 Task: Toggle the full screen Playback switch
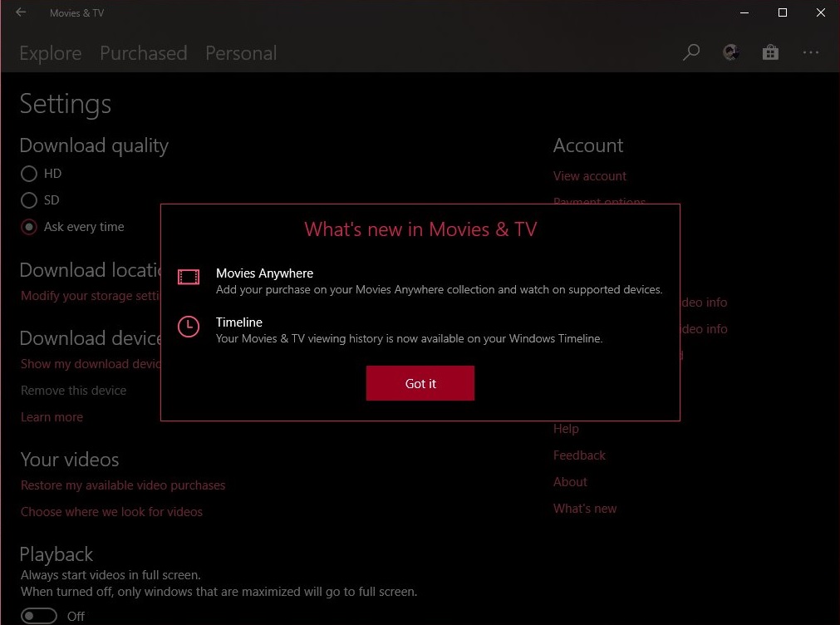(38, 616)
